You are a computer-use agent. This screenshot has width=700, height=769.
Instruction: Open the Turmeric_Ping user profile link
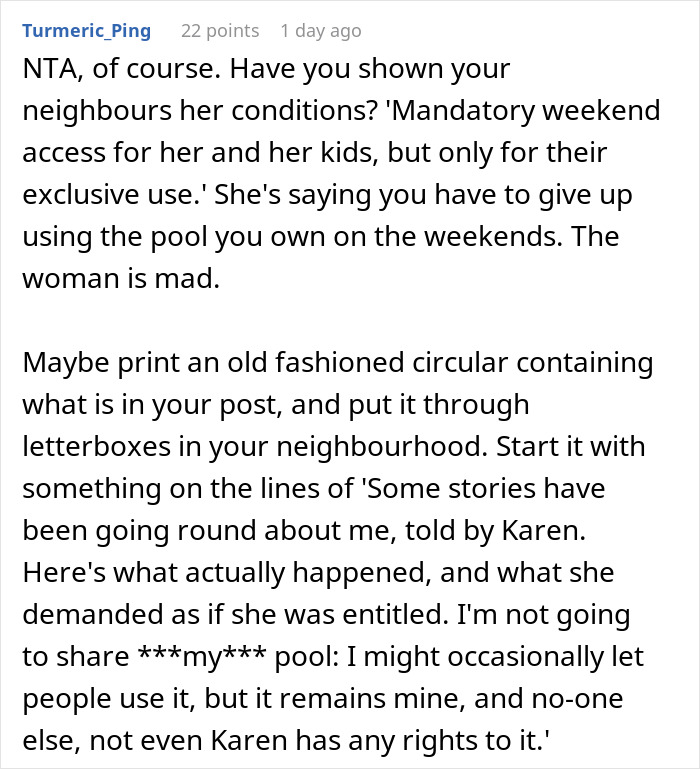[87, 31]
